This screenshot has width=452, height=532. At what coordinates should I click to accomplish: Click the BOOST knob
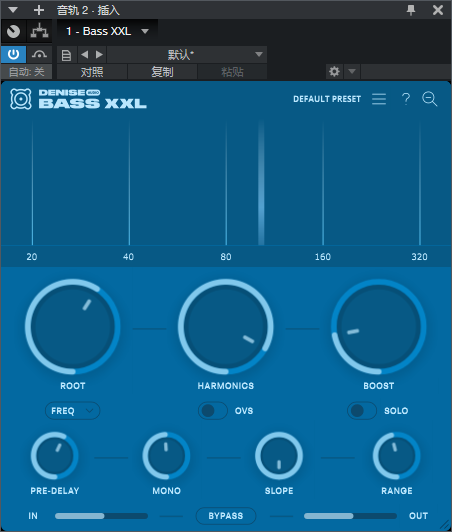(x=379, y=327)
